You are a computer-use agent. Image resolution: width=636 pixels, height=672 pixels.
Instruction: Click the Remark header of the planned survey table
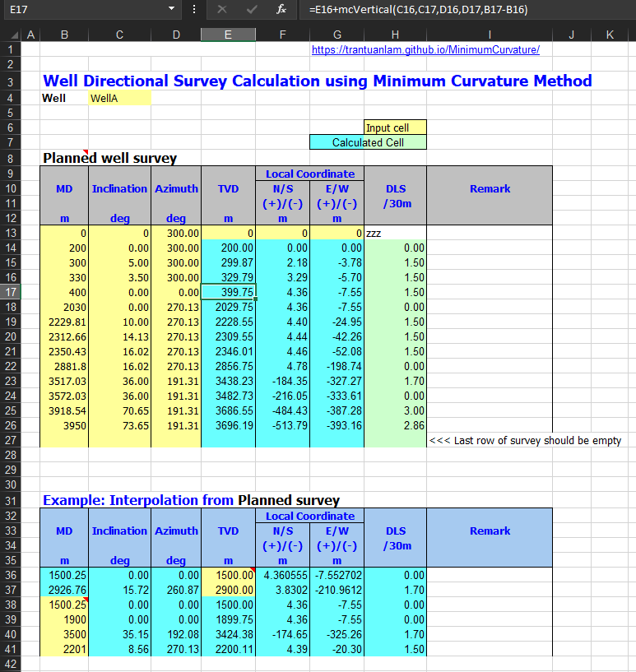490,188
